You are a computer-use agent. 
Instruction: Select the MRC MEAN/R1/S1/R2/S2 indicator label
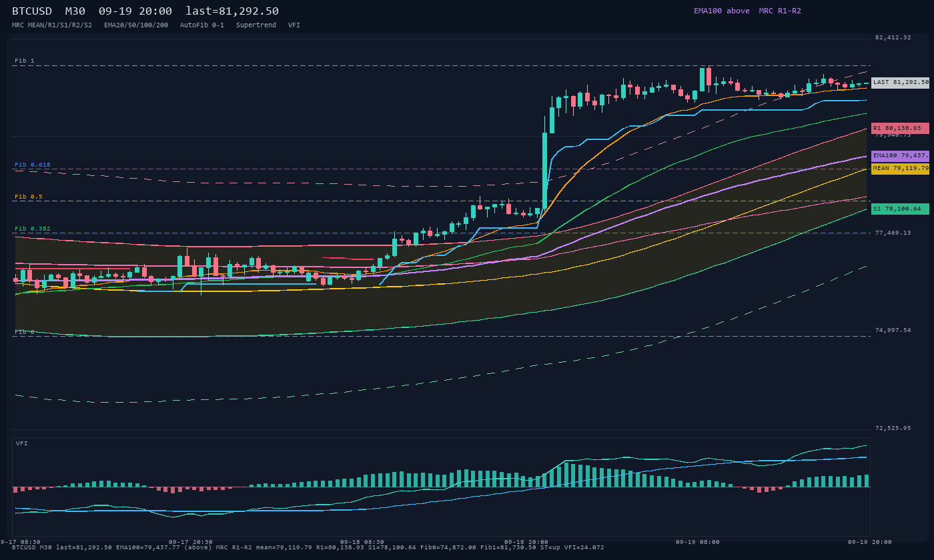[52, 25]
